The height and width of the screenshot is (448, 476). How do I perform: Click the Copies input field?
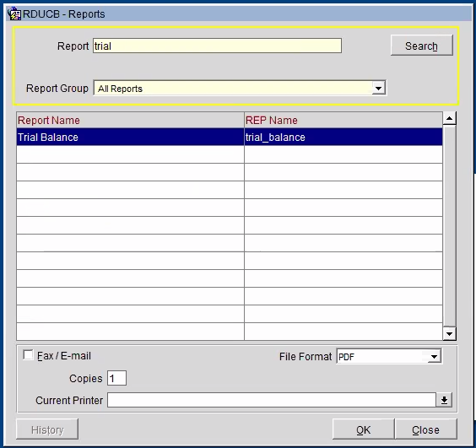(x=116, y=379)
